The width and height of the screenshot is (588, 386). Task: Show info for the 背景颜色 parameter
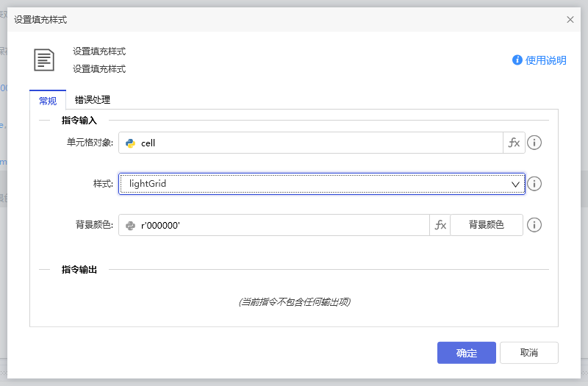[534, 226]
